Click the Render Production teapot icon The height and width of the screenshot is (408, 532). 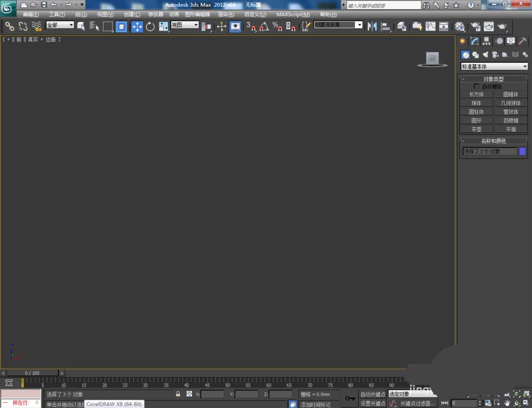502,26
